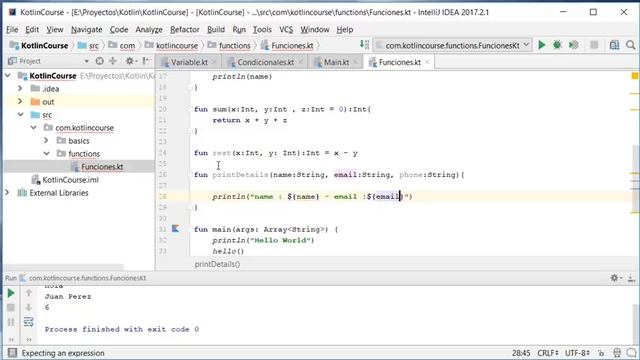
Task: Run the FuncionesKt configuration with green play
Action: tap(542, 45)
